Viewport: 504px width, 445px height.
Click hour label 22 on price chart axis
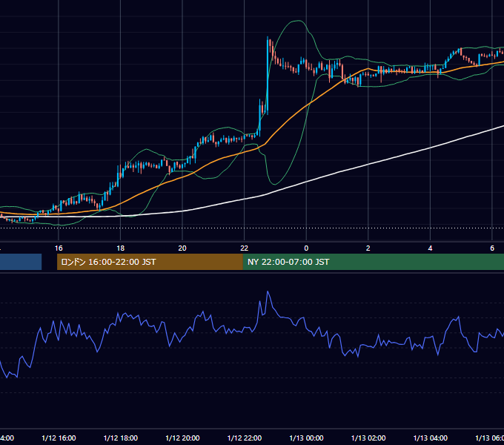[x=245, y=248]
